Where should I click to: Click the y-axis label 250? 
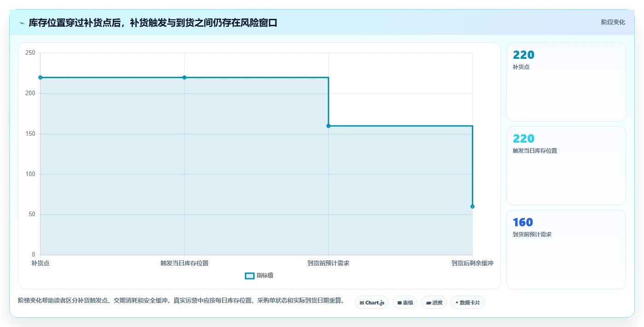[x=30, y=53]
